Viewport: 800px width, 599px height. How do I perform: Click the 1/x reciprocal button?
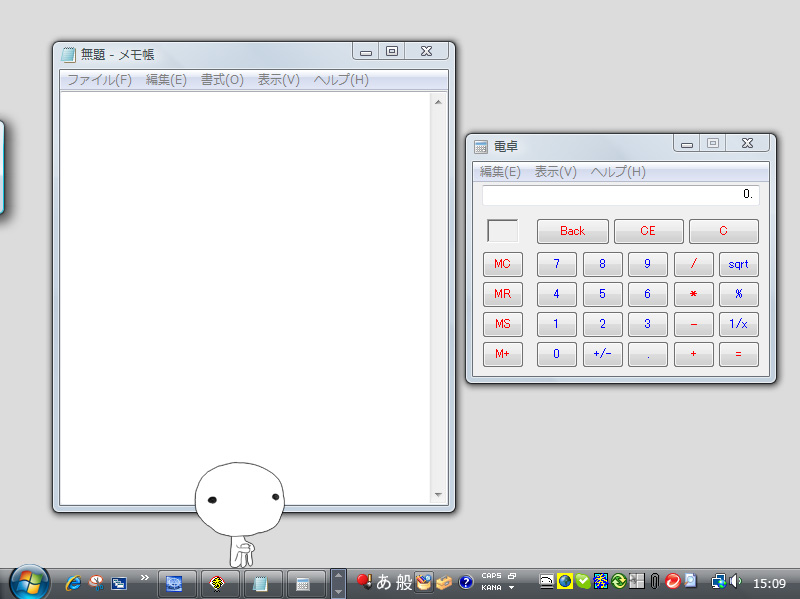coord(739,324)
